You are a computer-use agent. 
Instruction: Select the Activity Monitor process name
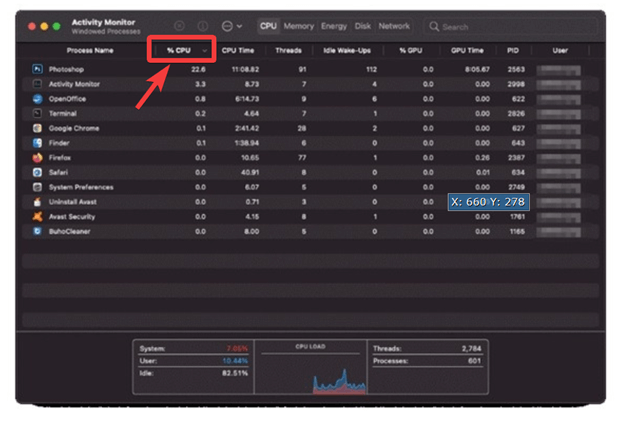click(74, 84)
